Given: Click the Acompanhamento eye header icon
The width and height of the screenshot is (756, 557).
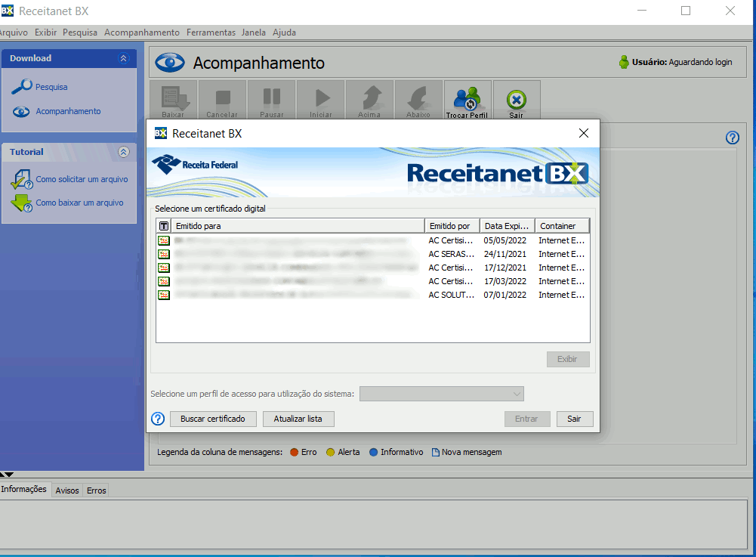Looking at the screenshot, I should coord(170,63).
